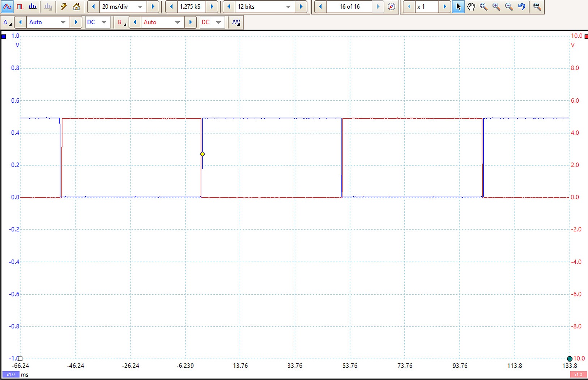Viewport: 588px width, 380px height.
Task: Select the zoom in tool
Action: [x=497, y=7]
